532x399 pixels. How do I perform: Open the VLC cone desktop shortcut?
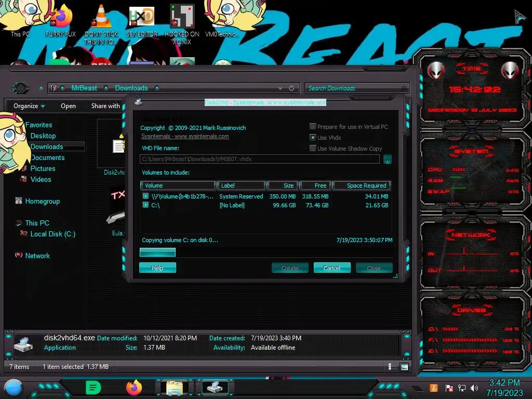[101, 24]
